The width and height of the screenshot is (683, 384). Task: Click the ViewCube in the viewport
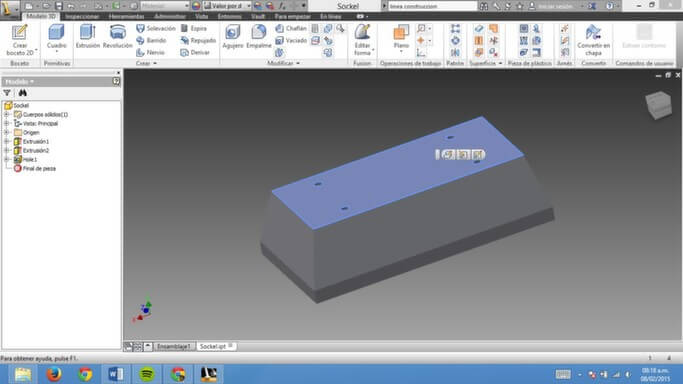(659, 105)
